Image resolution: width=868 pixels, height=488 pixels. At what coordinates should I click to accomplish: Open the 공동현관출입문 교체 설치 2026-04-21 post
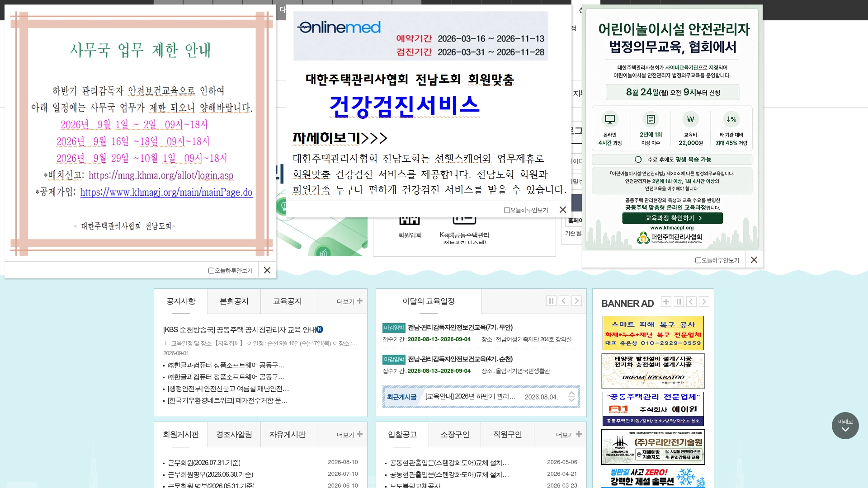[x=449, y=474]
